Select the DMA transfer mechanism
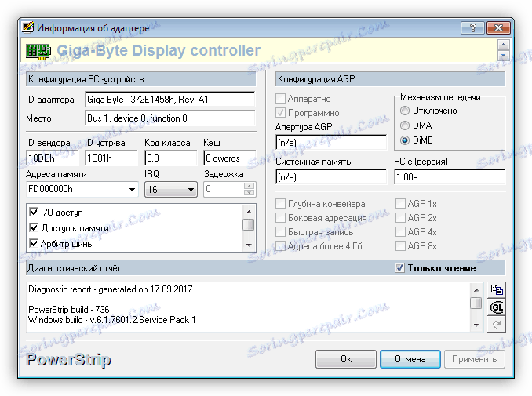This screenshot has height=396, width=532. coord(405,125)
